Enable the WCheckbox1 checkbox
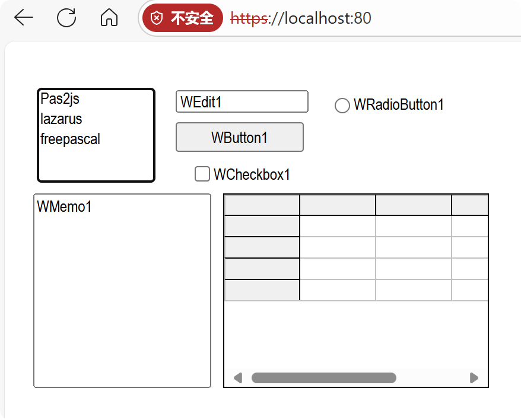The image size is (521, 420). (x=202, y=174)
